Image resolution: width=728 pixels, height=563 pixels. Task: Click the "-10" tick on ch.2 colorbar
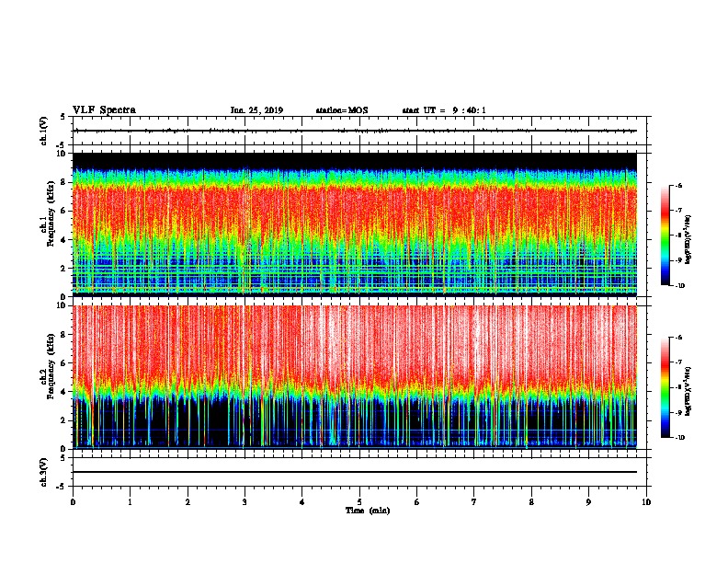click(x=679, y=438)
